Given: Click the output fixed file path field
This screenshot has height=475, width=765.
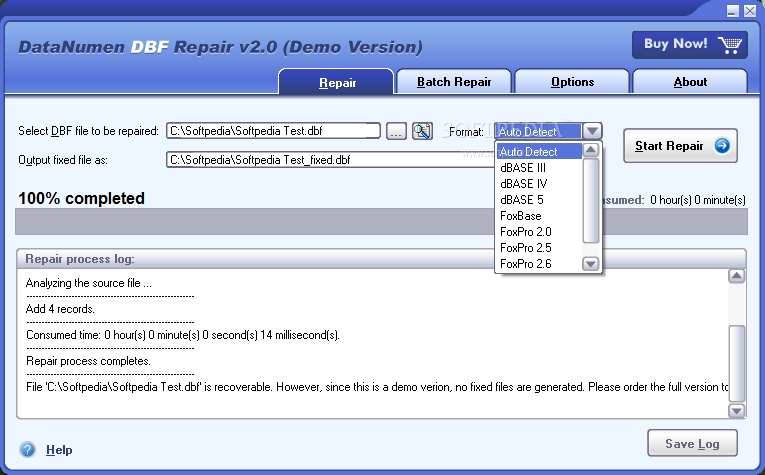Looking at the screenshot, I should [332, 159].
